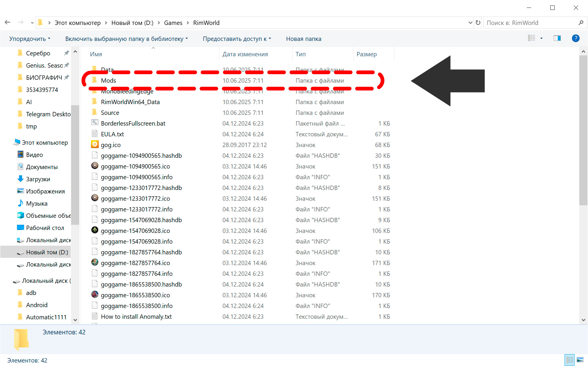Open Видео library in sidebar
This screenshot has height=366, width=588.
(x=34, y=155)
